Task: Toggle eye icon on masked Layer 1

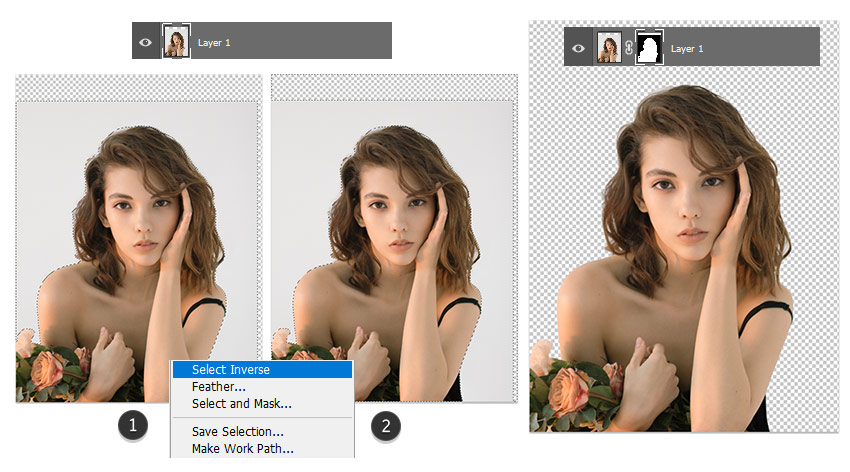Action: 578,48
